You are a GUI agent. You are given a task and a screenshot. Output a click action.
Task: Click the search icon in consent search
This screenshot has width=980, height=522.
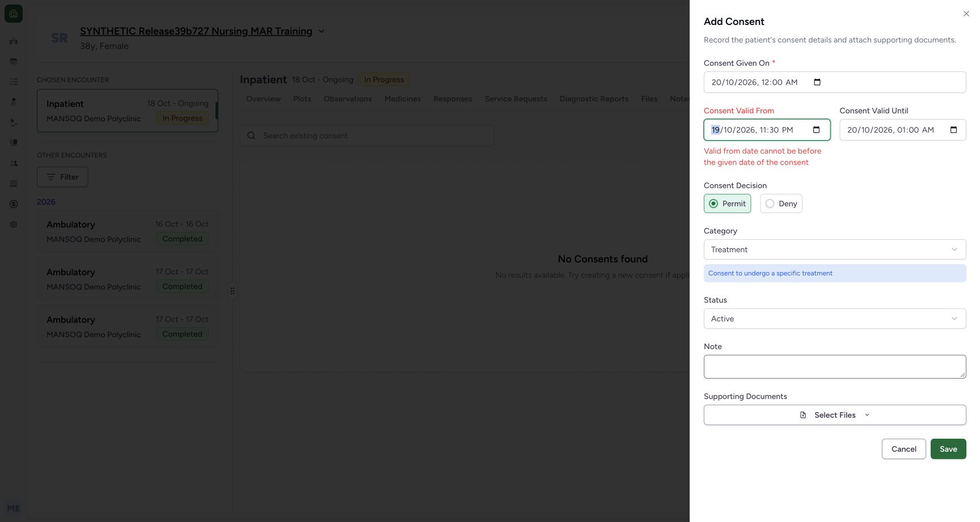coord(251,135)
